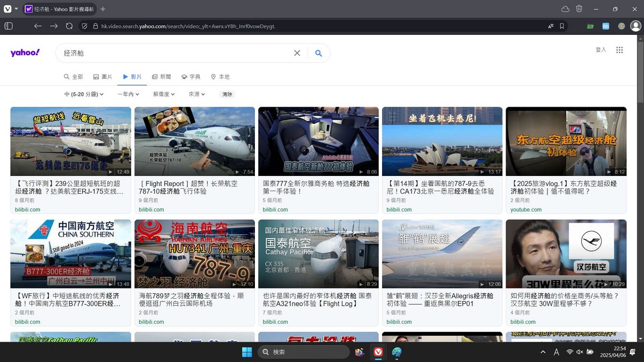
Task: Open new tab with plus button
Action: (x=103, y=9)
